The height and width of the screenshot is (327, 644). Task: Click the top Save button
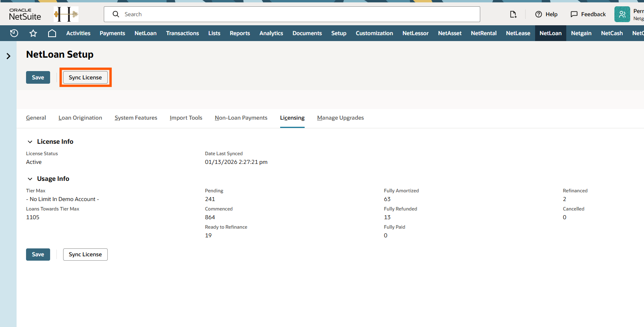[x=38, y=77]
